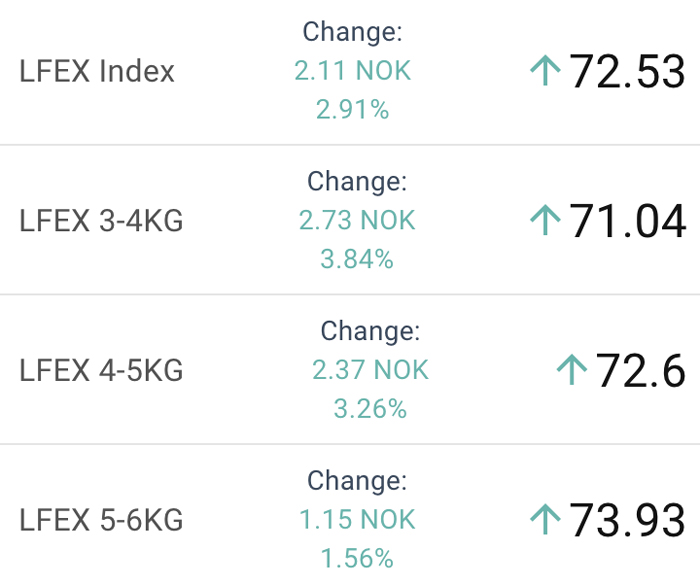
Task: Click the up arrow beside 72.6
Action: 572,369
